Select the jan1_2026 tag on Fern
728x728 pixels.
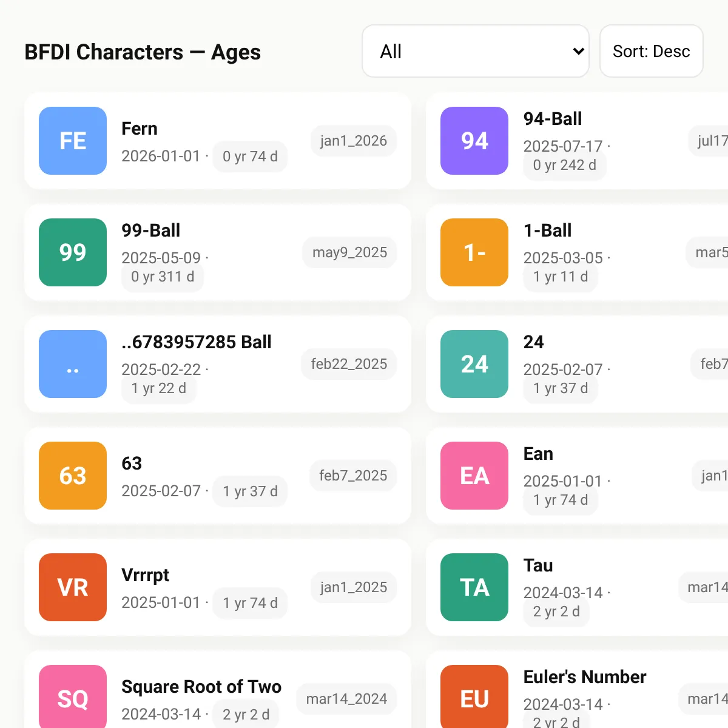click(354, 141)
